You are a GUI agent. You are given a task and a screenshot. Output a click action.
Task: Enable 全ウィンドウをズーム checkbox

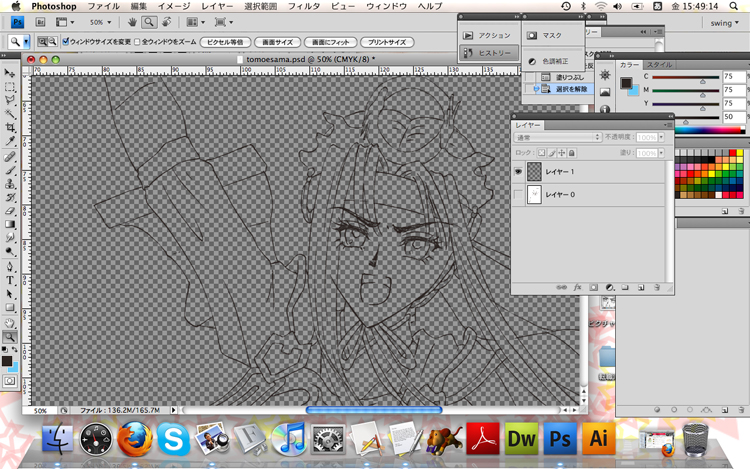click(137, 42)
